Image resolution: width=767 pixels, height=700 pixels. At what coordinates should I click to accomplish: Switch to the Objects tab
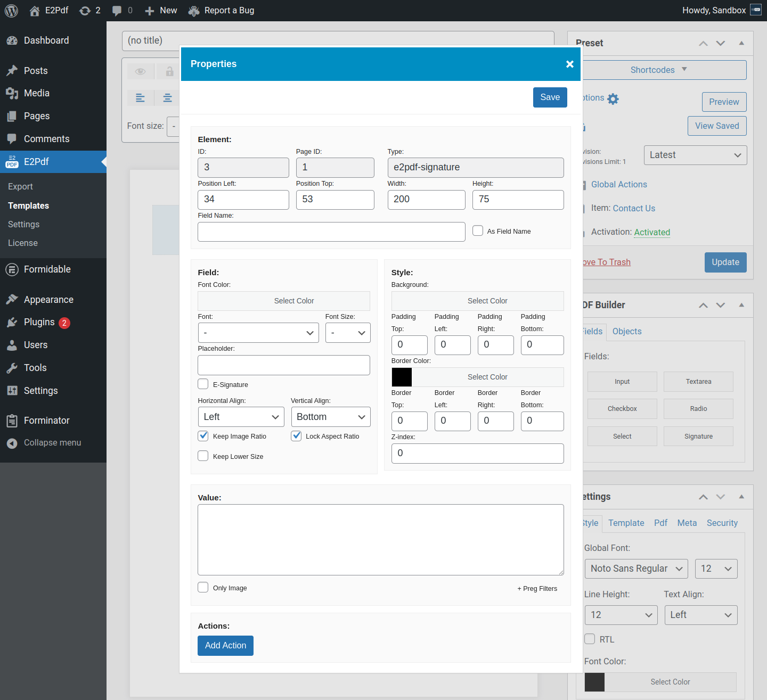point(626,331)
